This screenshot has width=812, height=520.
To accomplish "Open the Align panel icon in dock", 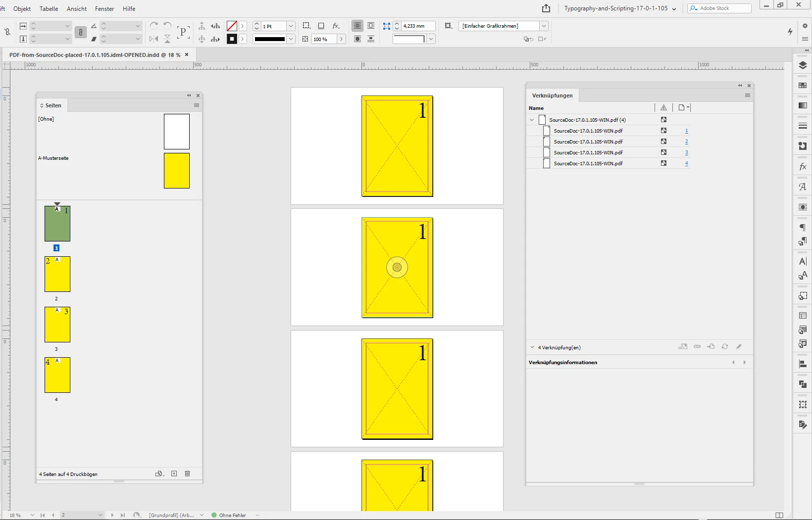I will pyautogui.click(x=803, y=364).
